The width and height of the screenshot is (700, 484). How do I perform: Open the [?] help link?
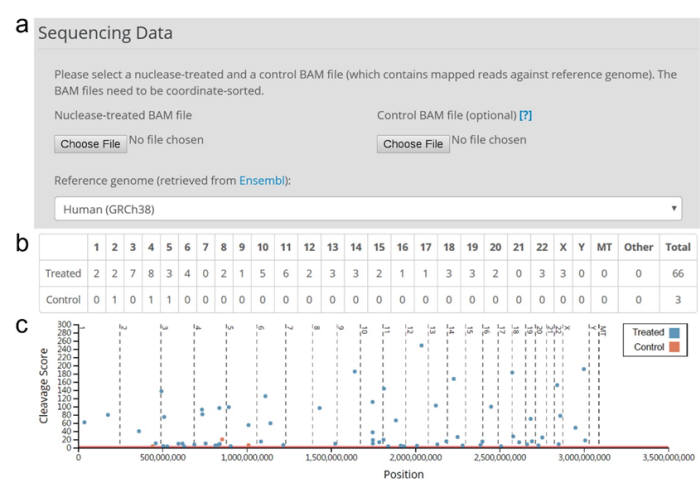pos(526,115)
